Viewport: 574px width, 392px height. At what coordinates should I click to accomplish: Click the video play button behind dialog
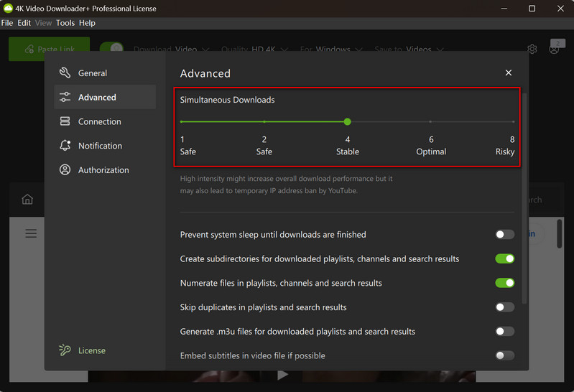point(282,375)
